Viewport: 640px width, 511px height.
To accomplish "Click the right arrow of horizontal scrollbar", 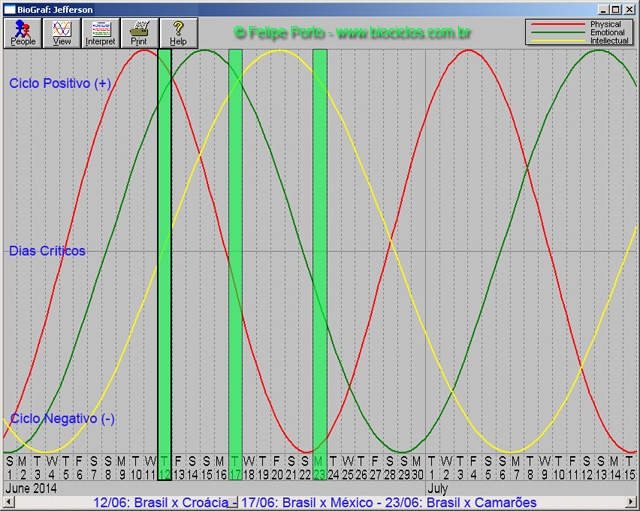I will 632,502.
